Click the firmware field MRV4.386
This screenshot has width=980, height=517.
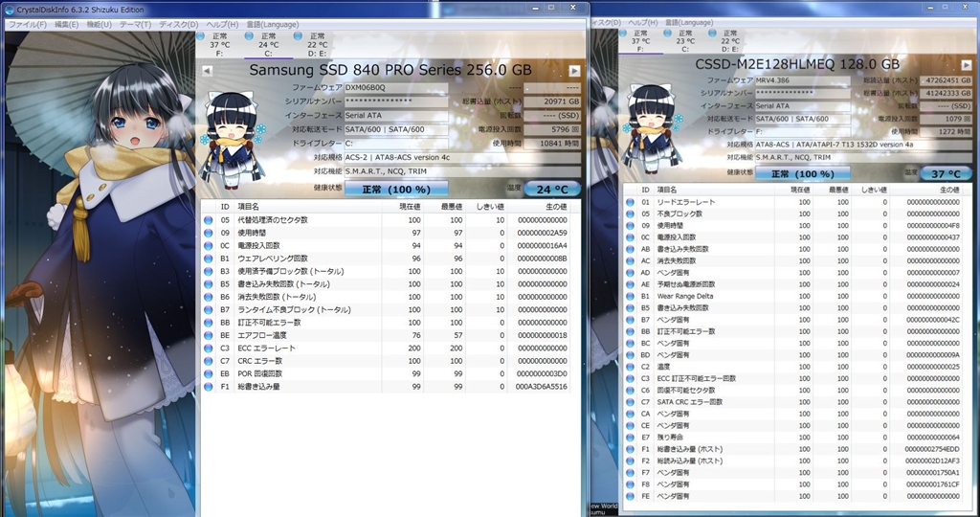click(803, 80)
